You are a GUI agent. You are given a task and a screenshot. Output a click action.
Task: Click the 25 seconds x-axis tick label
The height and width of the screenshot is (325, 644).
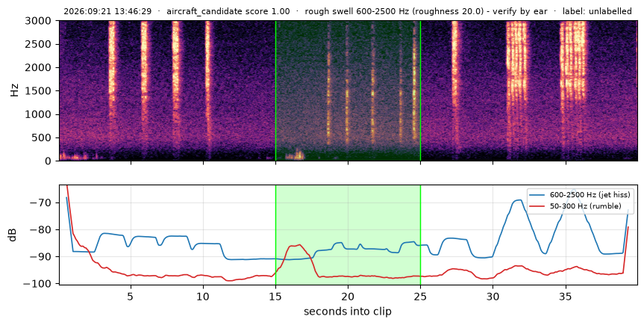tap(421, 296)
